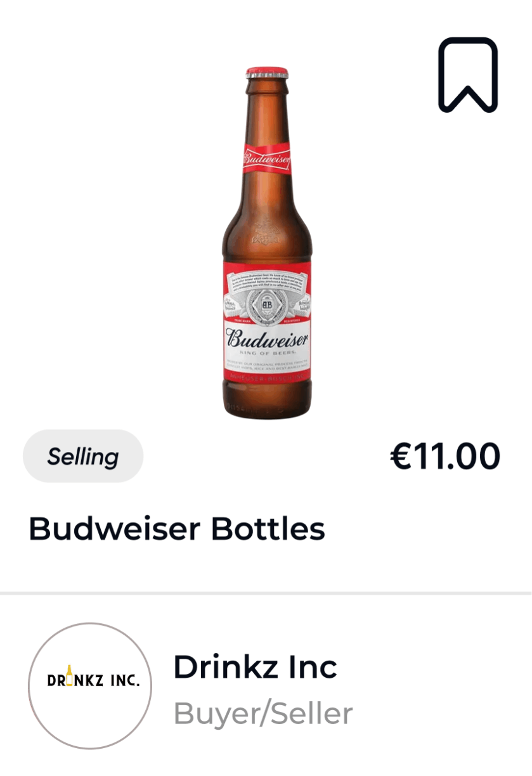The height and width of the screenshot is (776, 532).
Task: Open the Budweiser bottle product image
Action: coord(267,241)
